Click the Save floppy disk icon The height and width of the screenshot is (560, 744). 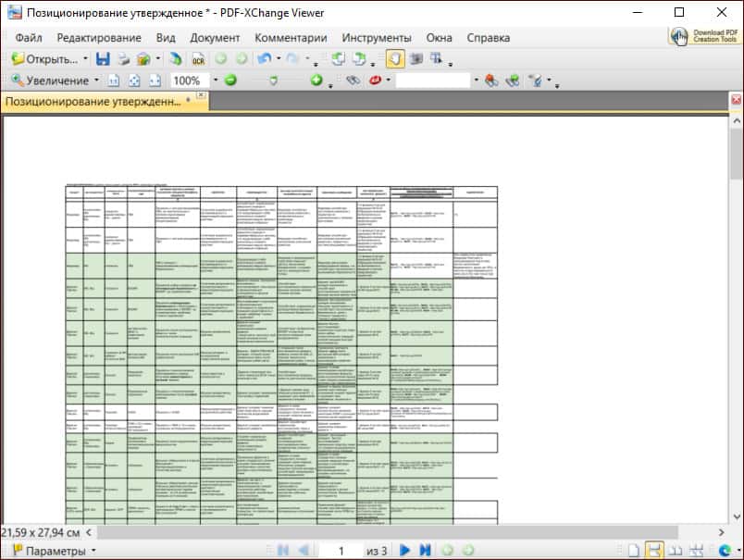(x=103, y=58)
